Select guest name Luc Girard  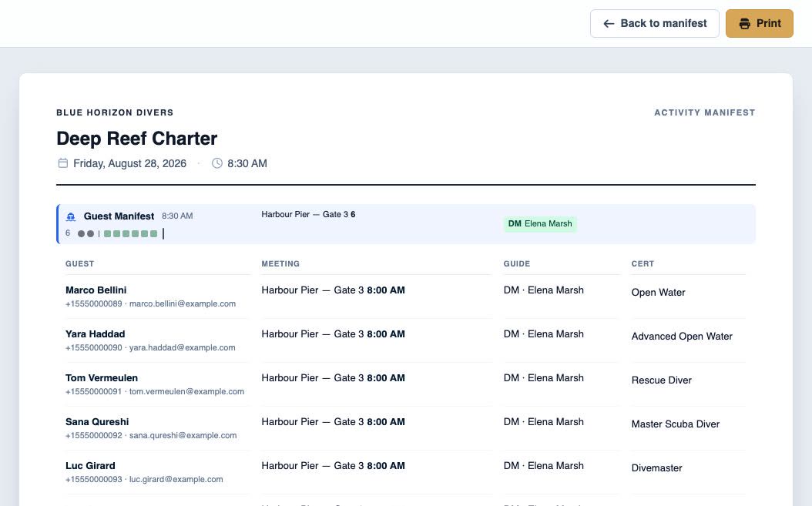tap(90, 466)
